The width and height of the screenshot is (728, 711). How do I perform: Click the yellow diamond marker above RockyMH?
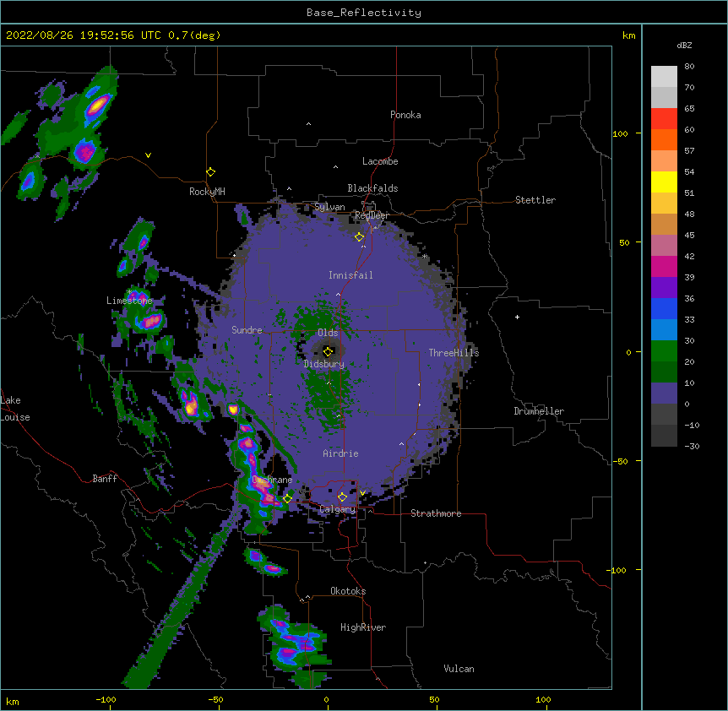click(x=210, y=172)
